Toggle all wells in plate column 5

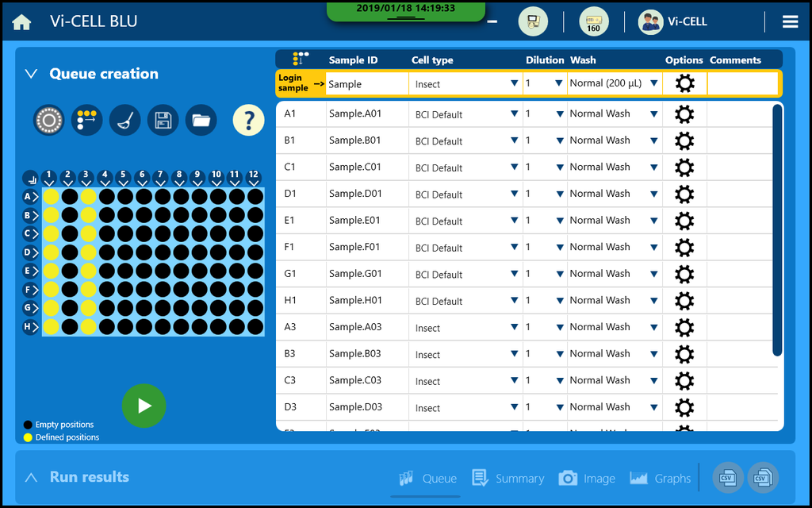pos(124,177)
